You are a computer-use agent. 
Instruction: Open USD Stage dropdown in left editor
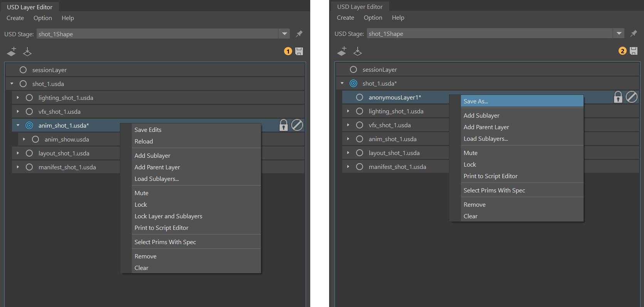point(284,34)
